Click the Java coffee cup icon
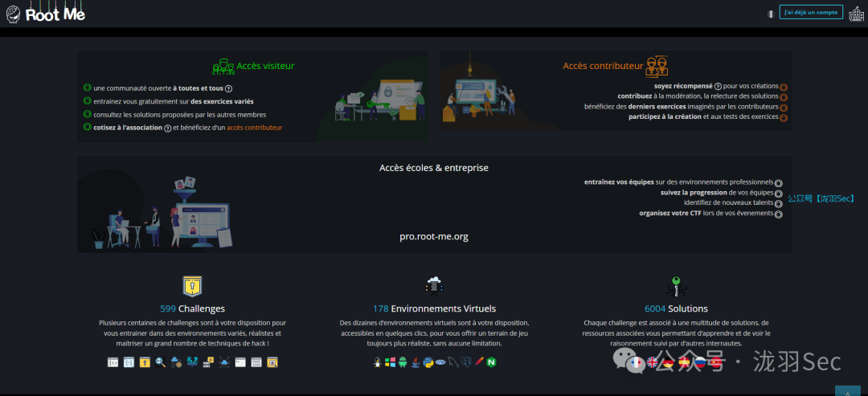Screen dimensions: 868x396 416,362
